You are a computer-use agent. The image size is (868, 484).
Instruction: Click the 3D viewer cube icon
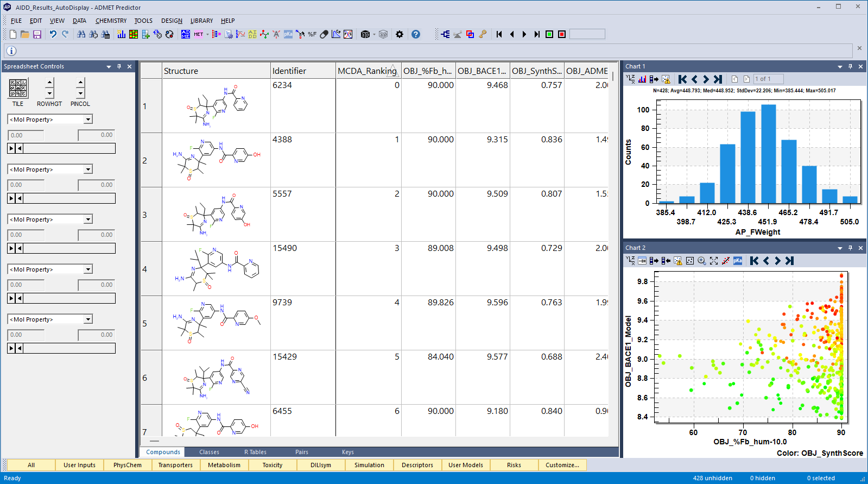365,34
